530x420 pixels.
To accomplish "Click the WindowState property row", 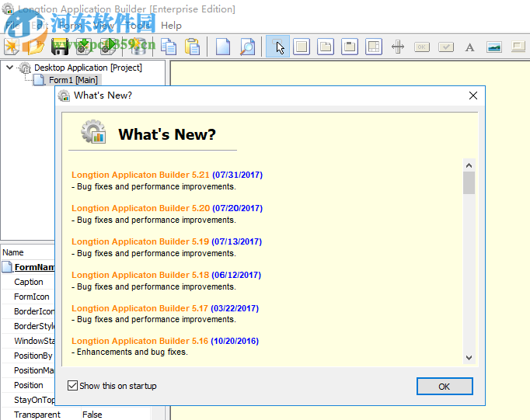I will (x=29, y=341).
